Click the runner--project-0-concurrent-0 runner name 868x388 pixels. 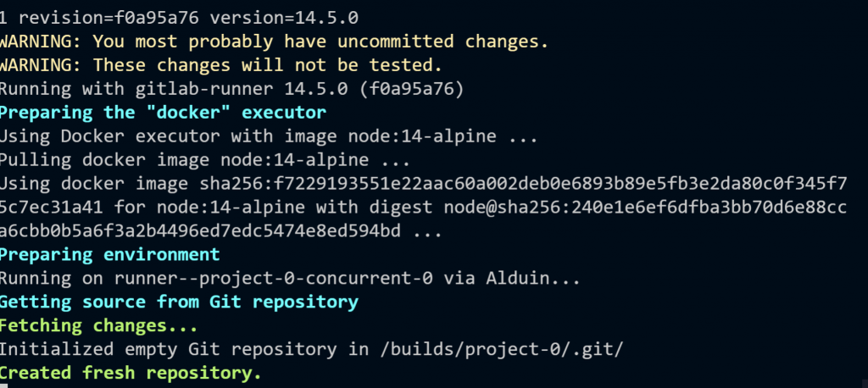point(274,279)
